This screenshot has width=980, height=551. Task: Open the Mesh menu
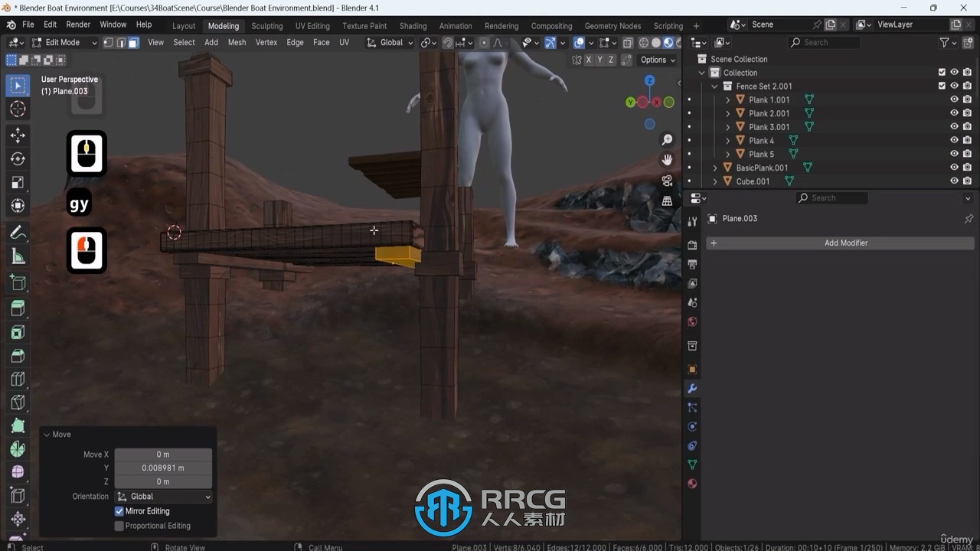pyautogui.click(x=237, y=43)
